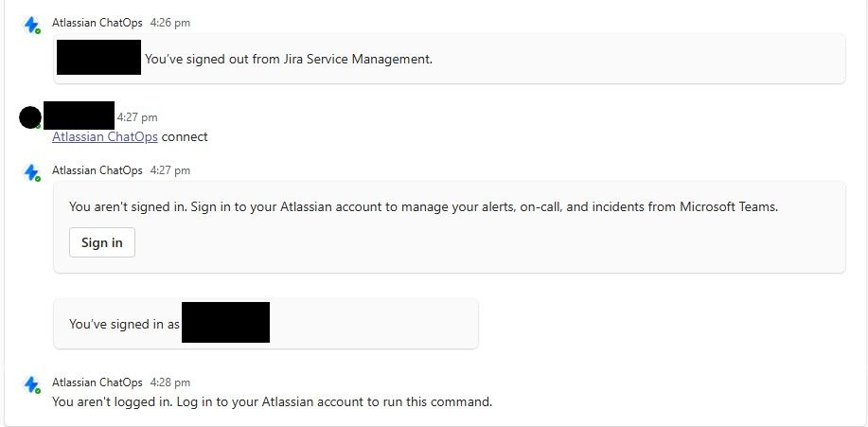Click the Atlassian ChatOps sender name at 4:28 pm

click(x=97, y=383)
